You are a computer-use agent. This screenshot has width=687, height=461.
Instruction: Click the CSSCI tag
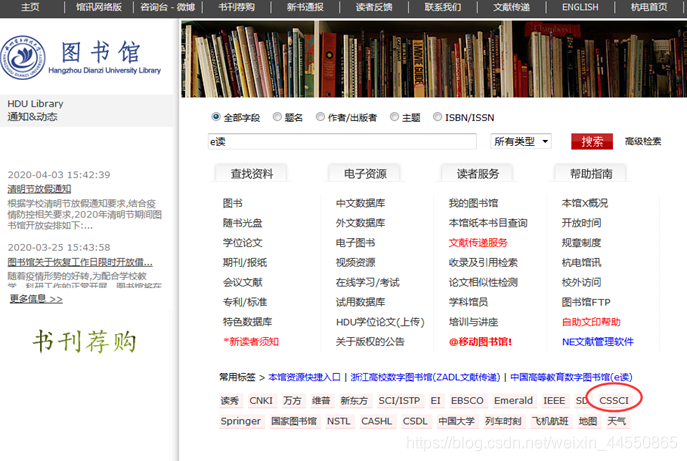pyautogui.click(x=614, y=401)
